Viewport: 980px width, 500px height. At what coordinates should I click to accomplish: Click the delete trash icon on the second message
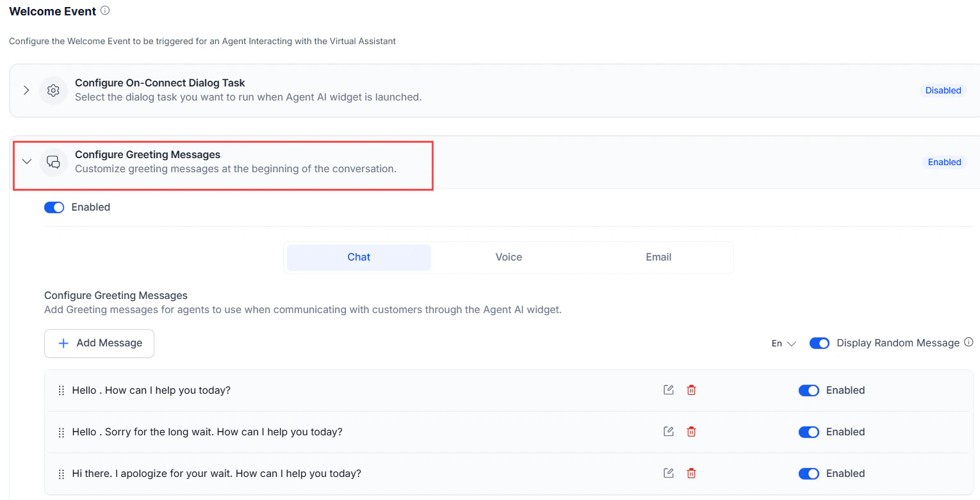point(691,431)
